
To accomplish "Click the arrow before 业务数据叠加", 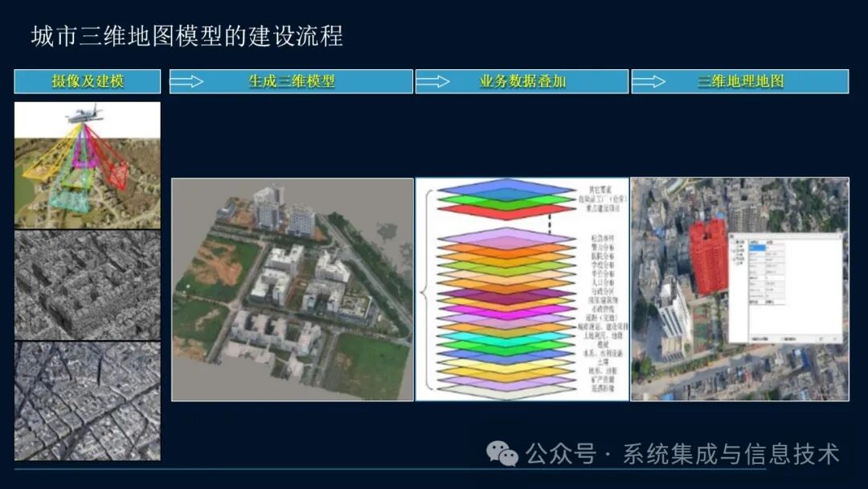I will click(432, 81).
